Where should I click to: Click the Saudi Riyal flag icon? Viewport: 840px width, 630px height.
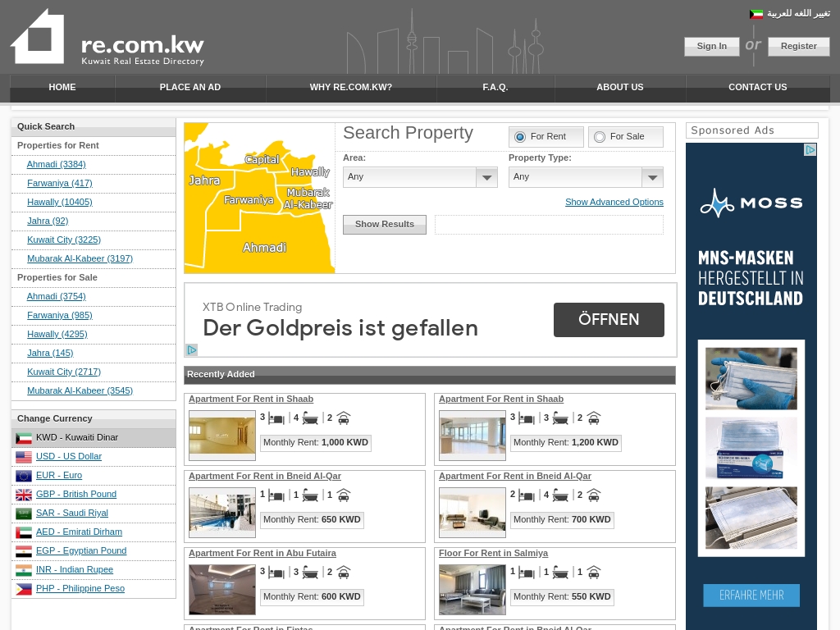click(x=24, y=514)
